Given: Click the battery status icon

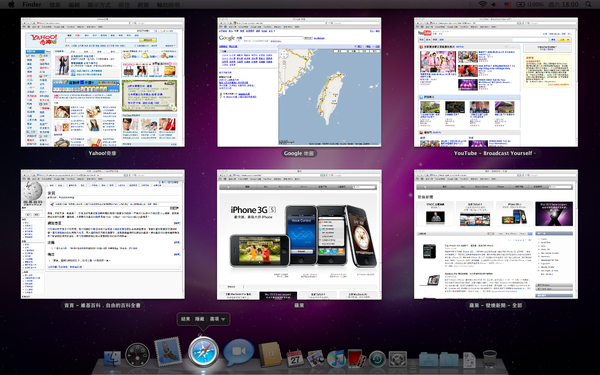Looking at the screenshot, I should [530, 4].
